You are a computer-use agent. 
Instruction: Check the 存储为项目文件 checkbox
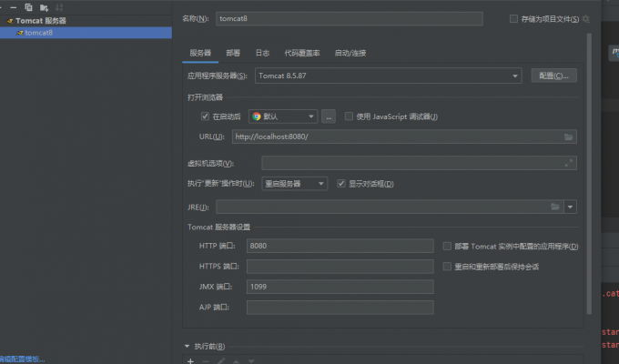point(514,18)
